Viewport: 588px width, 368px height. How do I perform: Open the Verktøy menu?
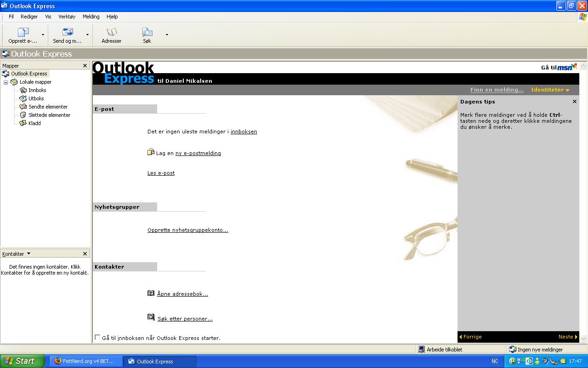pyautogui.click(x=67, y=17)
